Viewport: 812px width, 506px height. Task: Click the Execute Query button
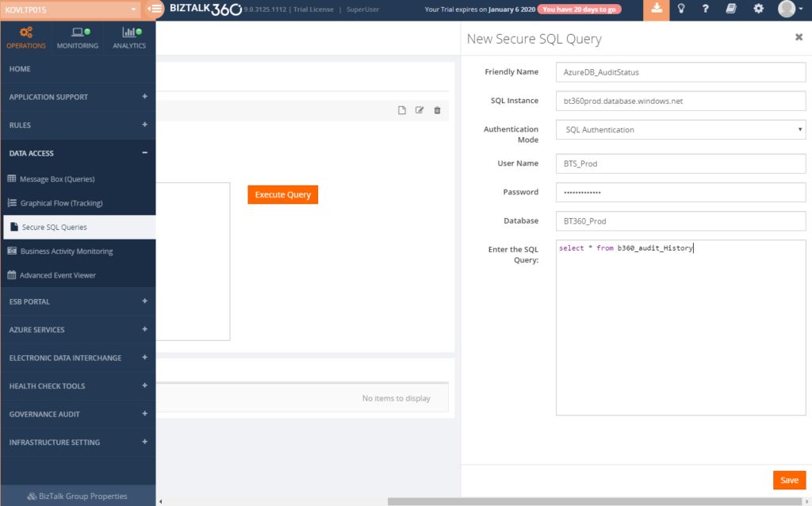coord(282,194)
